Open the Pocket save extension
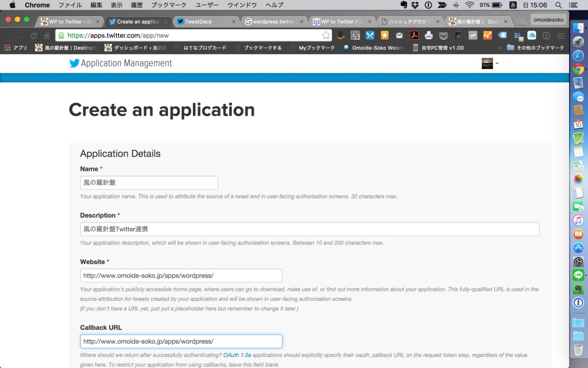 click(443, 35)
